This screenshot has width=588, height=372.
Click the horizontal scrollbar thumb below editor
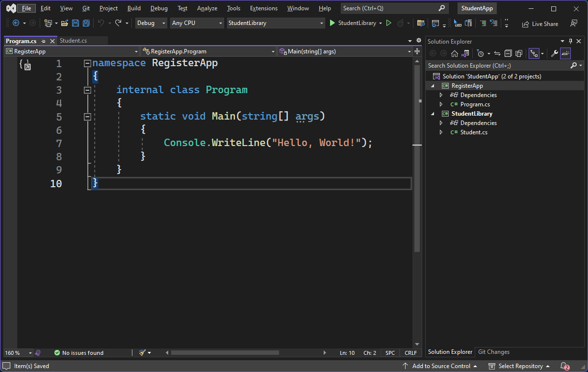225,352
